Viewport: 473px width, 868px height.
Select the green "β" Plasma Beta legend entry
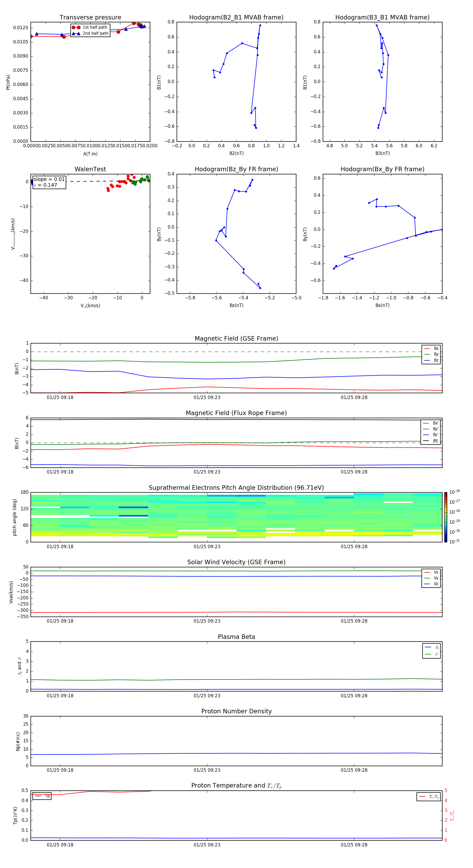coord(431,654)
